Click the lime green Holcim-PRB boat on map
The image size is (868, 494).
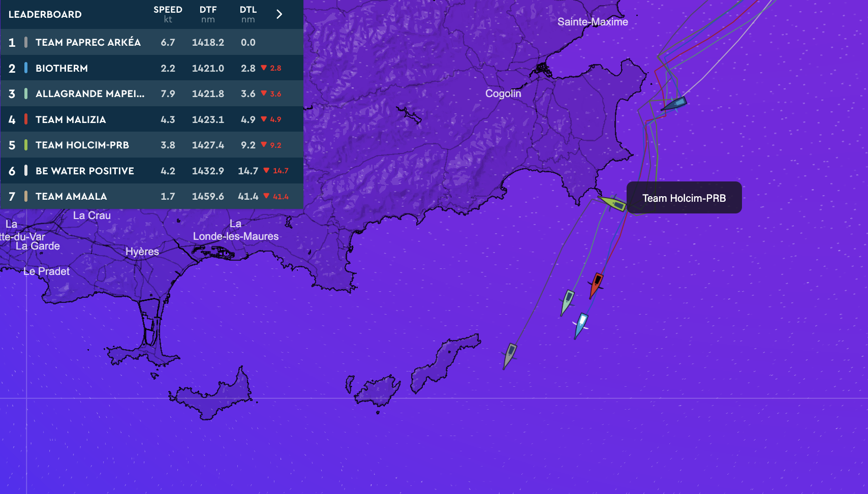pyautogui.click(x=612, y=203)
